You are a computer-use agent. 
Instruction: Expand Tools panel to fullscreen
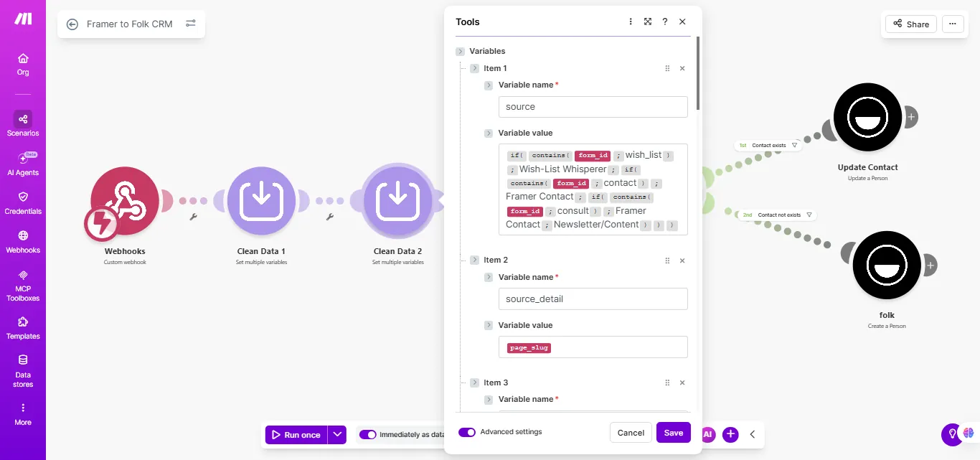pyautogui.click(x=648, y=22)
